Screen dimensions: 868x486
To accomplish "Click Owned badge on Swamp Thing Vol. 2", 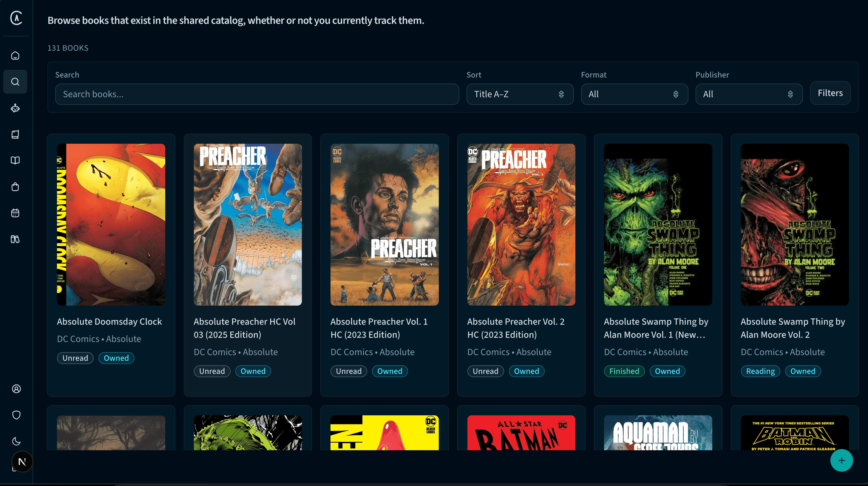I will [803, 371].
